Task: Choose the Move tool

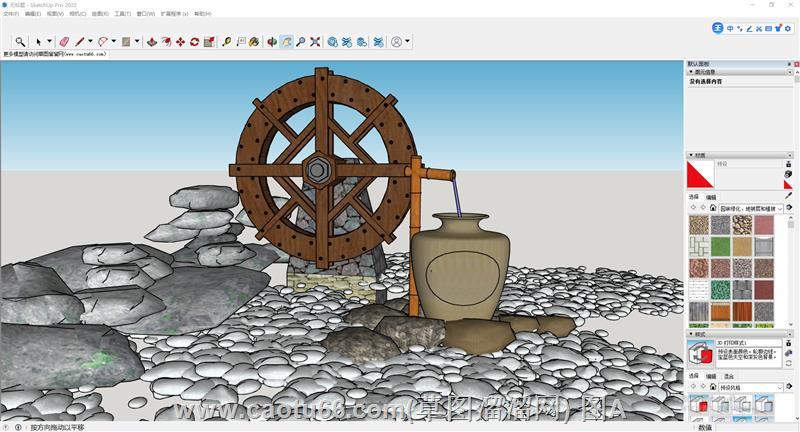Action: [181, 42]
